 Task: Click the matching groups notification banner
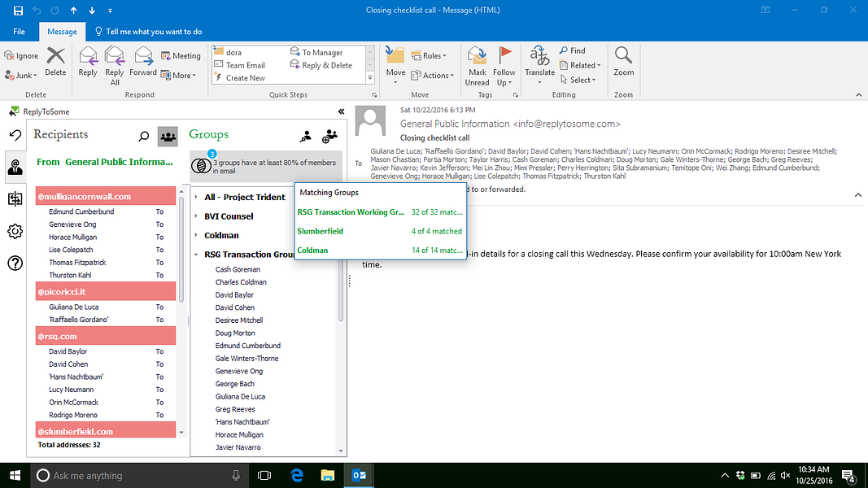point(266,166)
